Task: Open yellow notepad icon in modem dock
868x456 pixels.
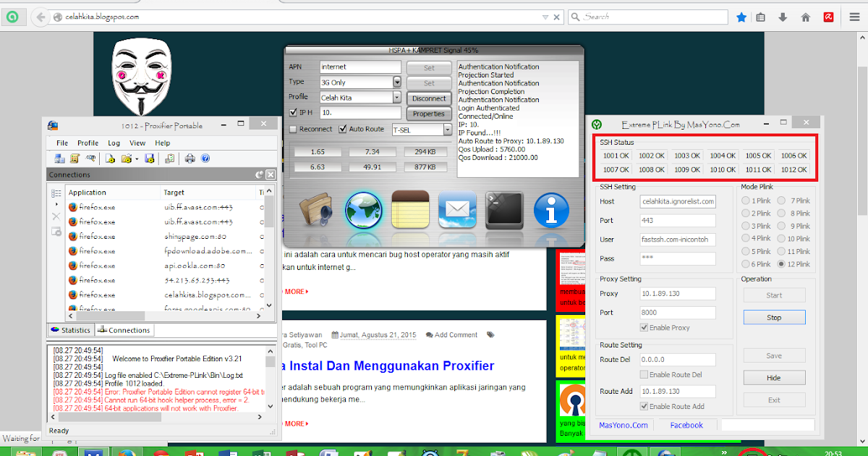Action: [410, 210]
